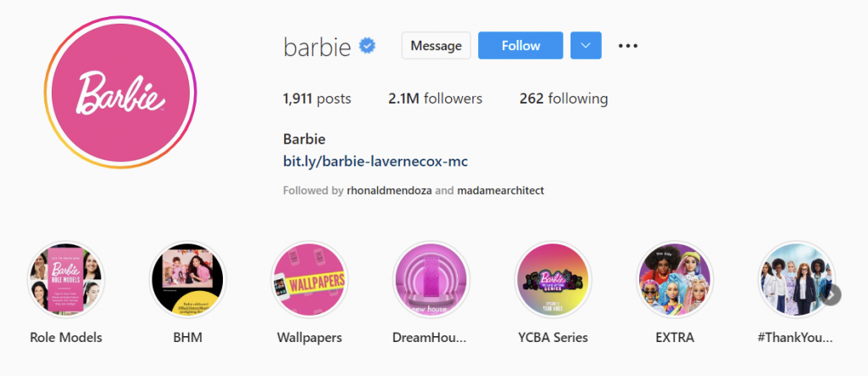Show next highlights with the right arrow
The width and height of the screenshot is (868, 376).
point(831,295)
